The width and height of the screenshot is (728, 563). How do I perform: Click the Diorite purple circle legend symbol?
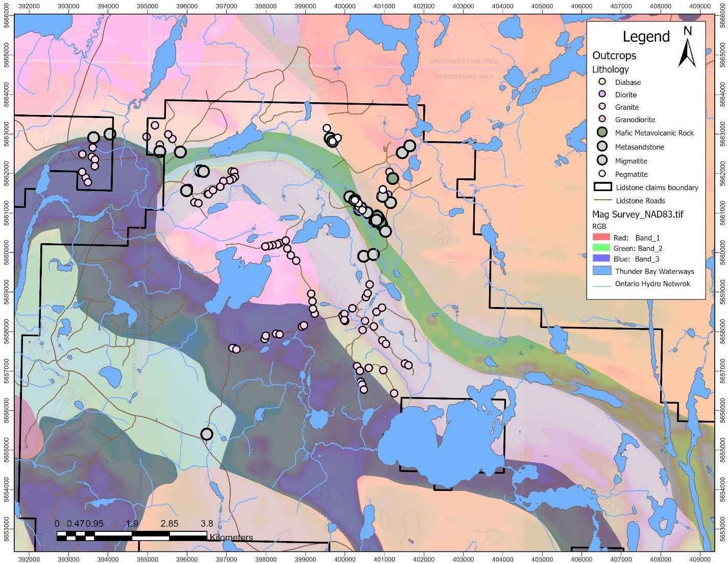(602, 95)
